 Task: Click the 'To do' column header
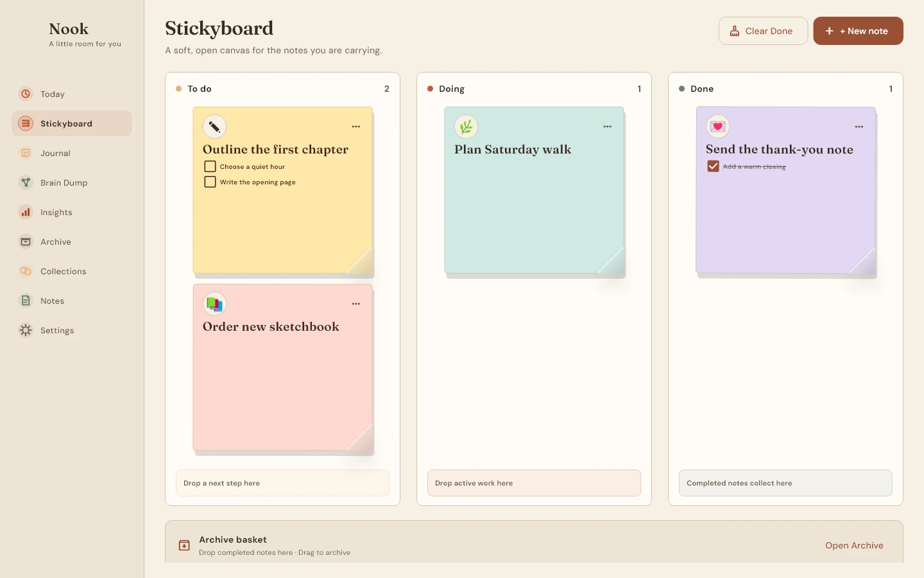coord(200,89)
